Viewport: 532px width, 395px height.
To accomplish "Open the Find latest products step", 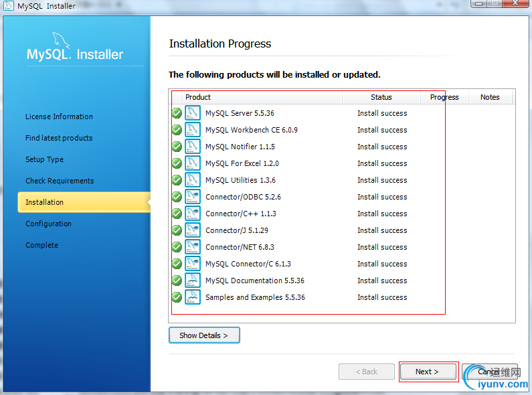I will 59,138.
